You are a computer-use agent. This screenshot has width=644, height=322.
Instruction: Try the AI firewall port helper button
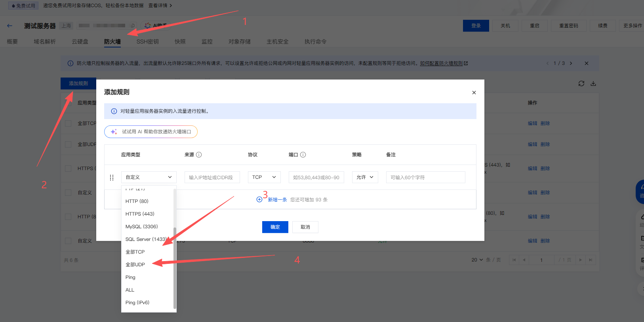point(151,132)
